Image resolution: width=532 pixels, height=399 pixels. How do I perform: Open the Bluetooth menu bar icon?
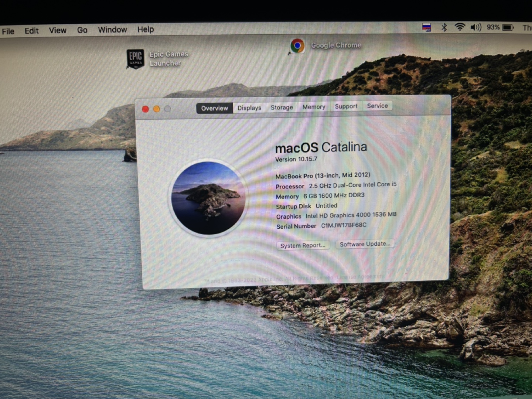pos(444,27)
